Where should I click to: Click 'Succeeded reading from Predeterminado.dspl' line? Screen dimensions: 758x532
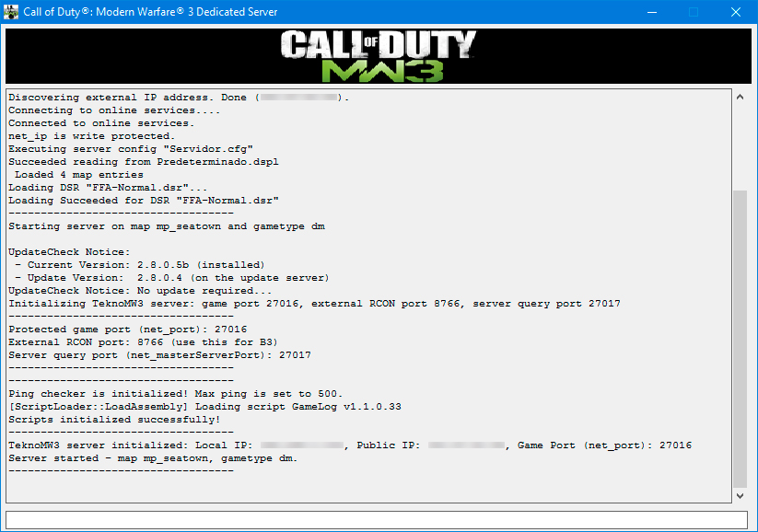pos(144,162)
